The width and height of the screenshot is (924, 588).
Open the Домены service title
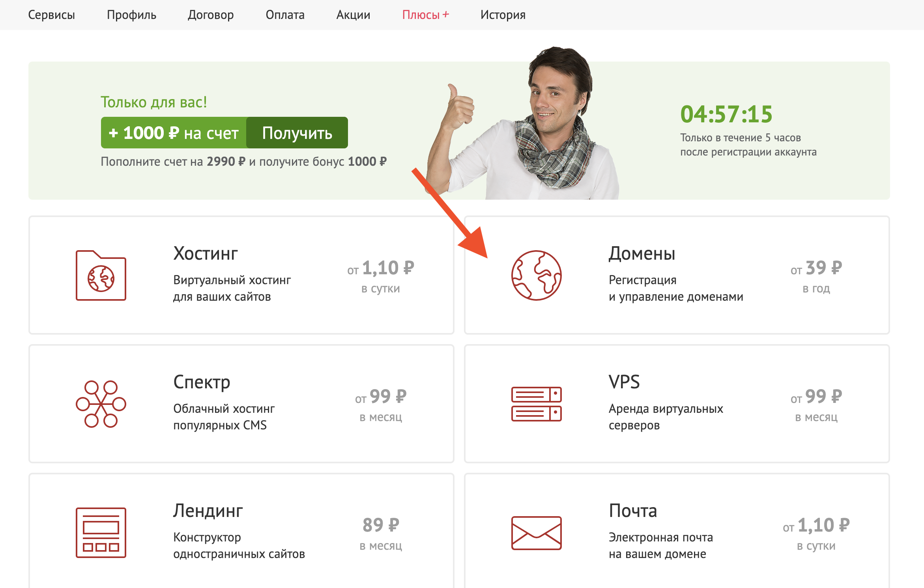coord(642,253)
